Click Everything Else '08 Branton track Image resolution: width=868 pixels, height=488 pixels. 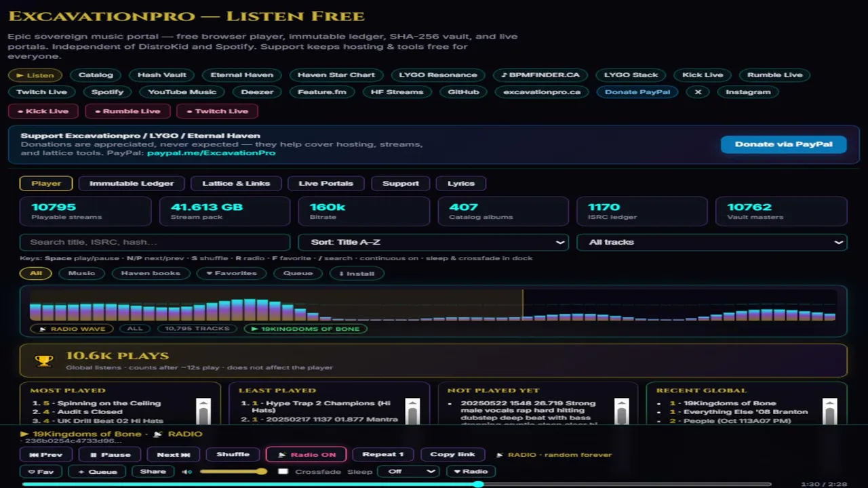(x=745, y=412)
